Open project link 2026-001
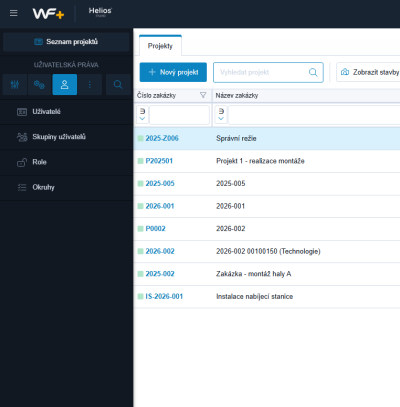The image size is (400, 407). click(160, 206)
